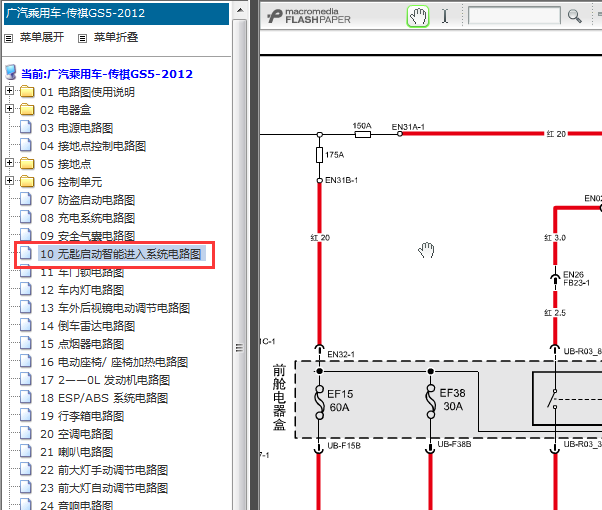Open 19 行李箱电路图 document
The height and width of the screenshot is (510, 602).
coord(82,417)
